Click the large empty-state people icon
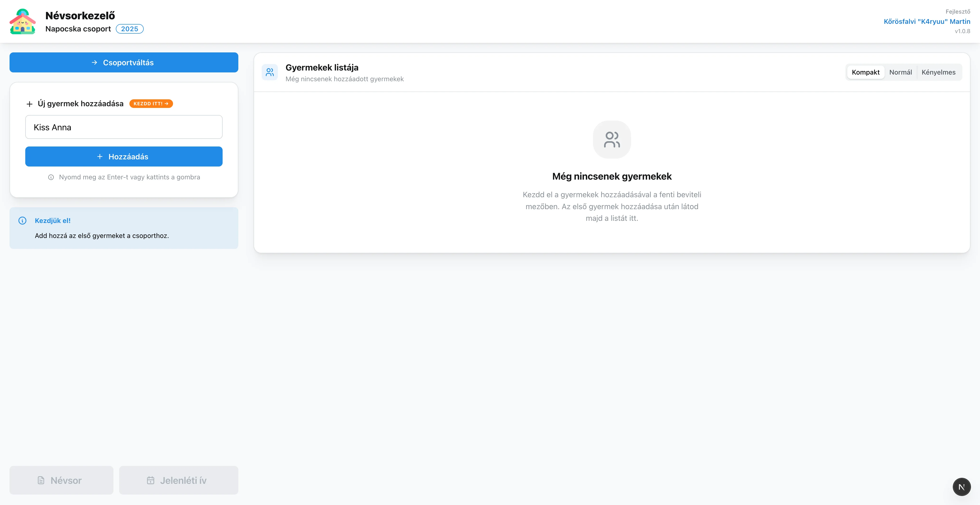Image resolution: width=980 pixels, height=505 pixels. 612,140
